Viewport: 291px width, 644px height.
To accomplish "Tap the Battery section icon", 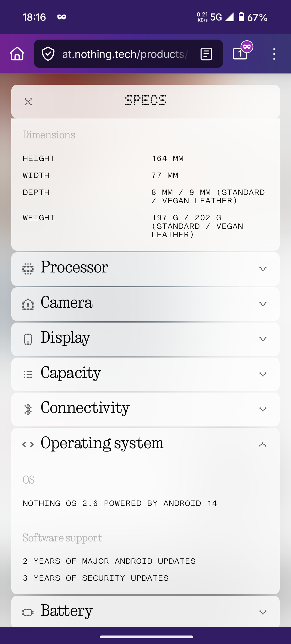I will tap(28, 612).
